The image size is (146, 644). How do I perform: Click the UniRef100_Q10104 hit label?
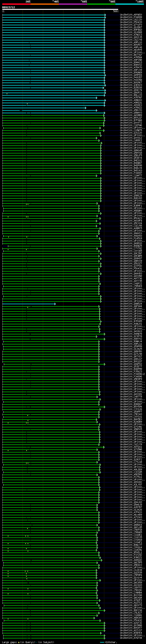click(131, 578)
